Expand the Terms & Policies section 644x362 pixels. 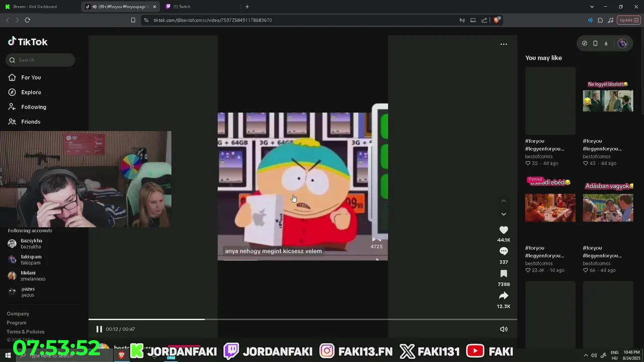(x=26, y=332)
